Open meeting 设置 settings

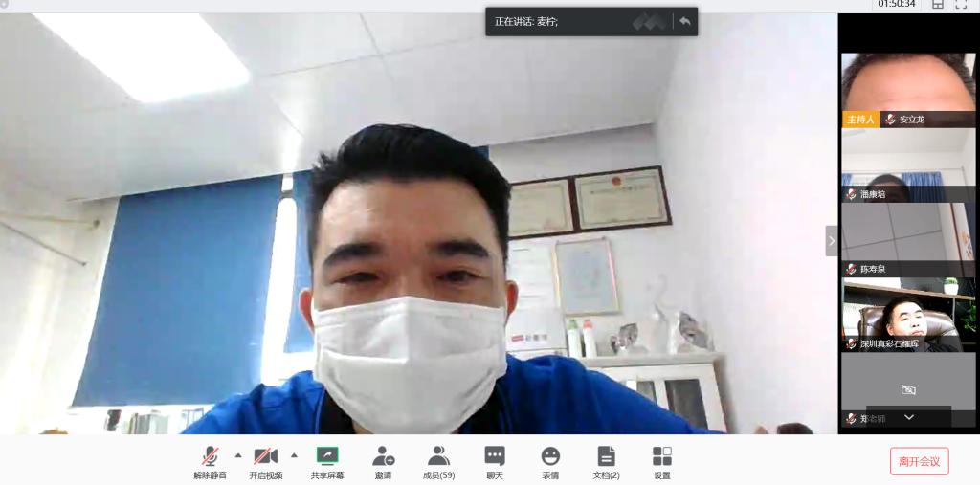[x=662, y=457]
